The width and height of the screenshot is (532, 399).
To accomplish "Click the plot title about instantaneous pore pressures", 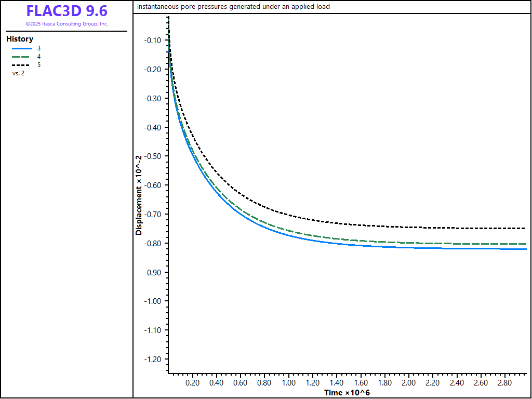I will point(233,7).
